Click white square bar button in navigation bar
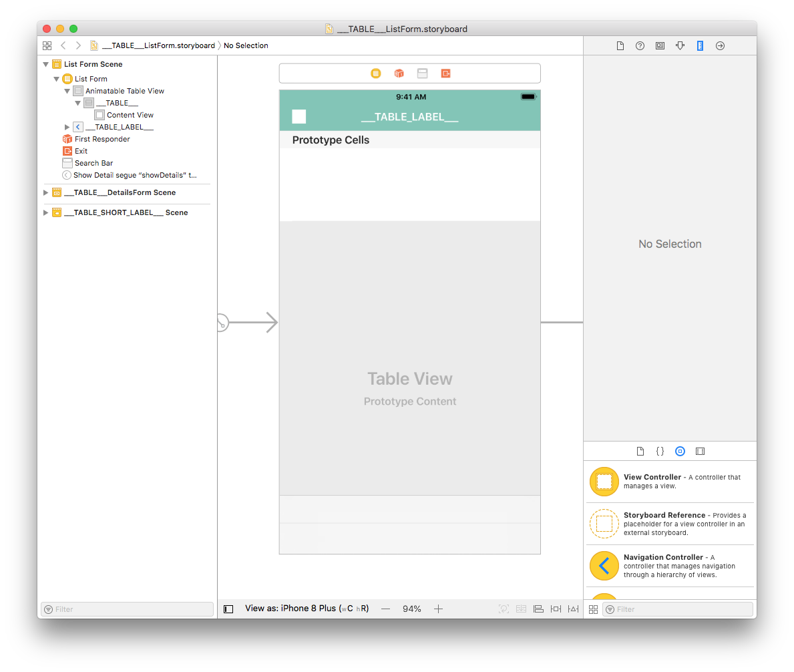 (x=299, y=116)
